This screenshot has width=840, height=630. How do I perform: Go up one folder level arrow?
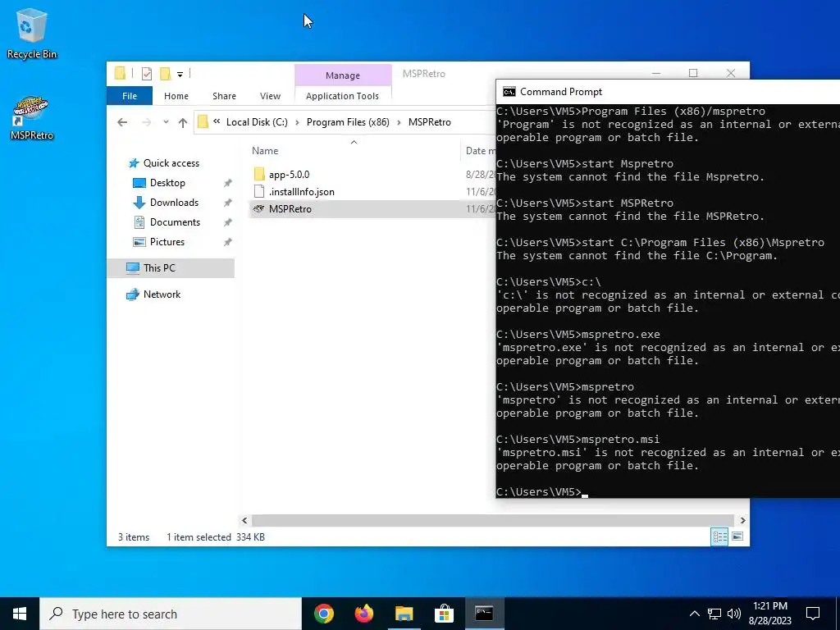(183, 123)
